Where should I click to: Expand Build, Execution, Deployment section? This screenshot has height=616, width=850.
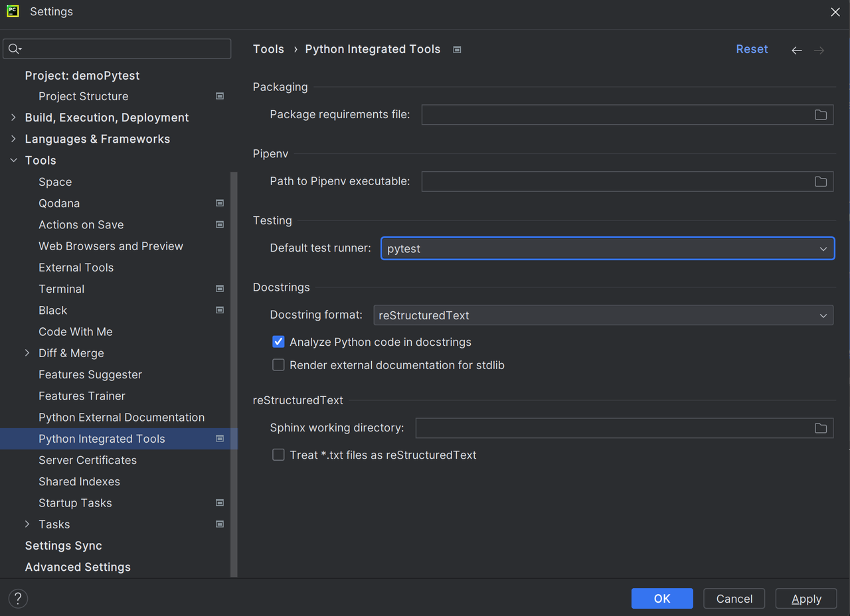(x=13, y=117)
